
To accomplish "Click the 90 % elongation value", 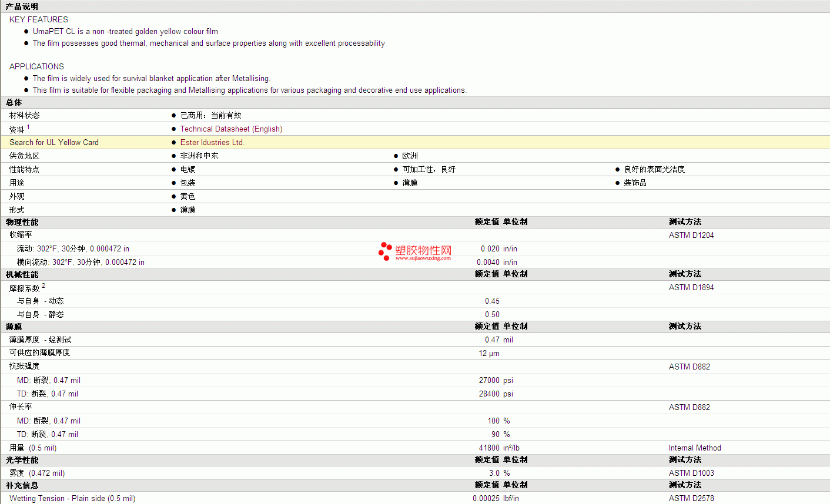I will pos(501,434).
